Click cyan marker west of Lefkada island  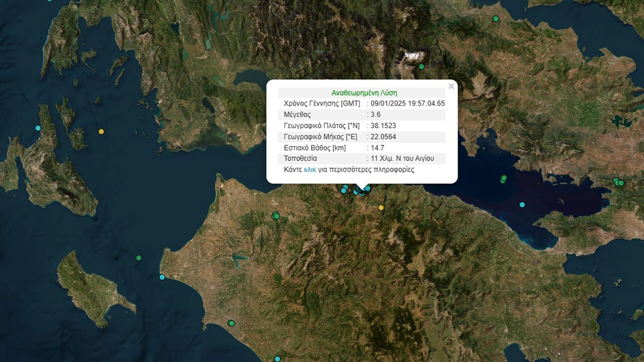[38, 128]
